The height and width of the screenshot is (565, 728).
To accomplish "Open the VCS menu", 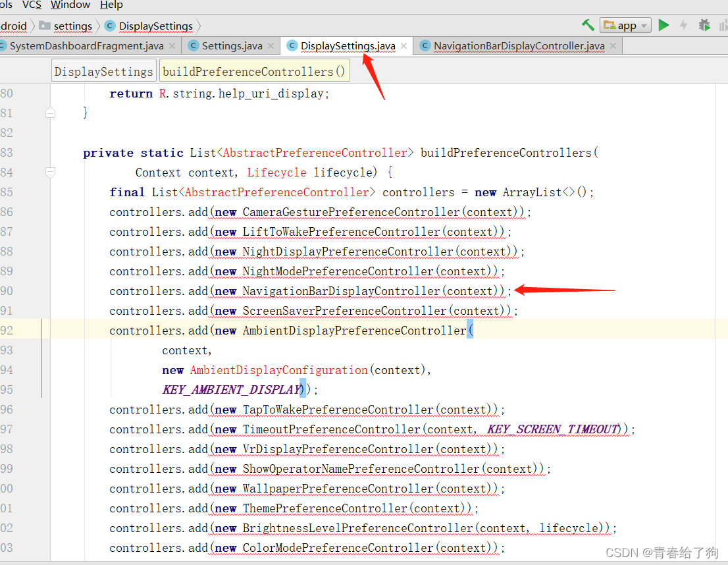I will [32, 5].
